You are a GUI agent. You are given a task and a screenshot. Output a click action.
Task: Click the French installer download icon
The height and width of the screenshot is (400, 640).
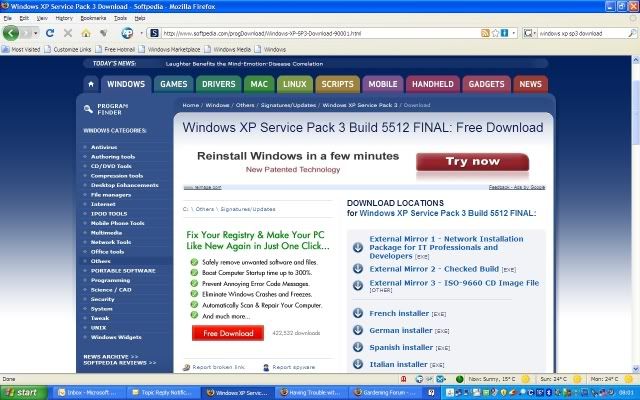[358, 313]
